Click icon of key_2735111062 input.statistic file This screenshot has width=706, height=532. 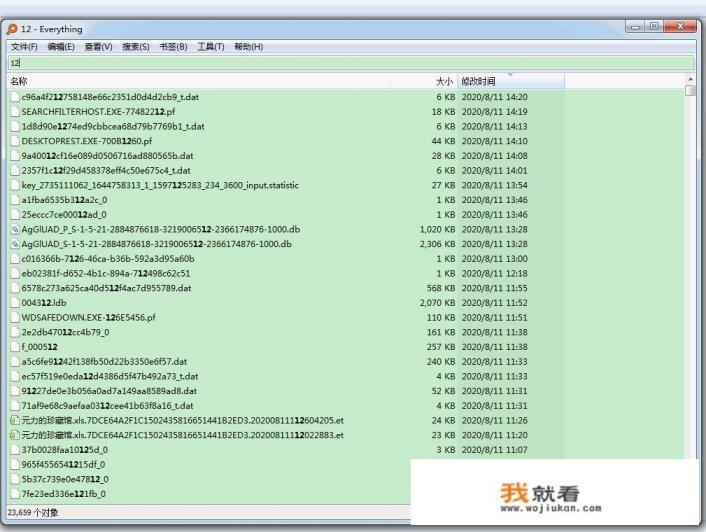(x=15, y=185)
